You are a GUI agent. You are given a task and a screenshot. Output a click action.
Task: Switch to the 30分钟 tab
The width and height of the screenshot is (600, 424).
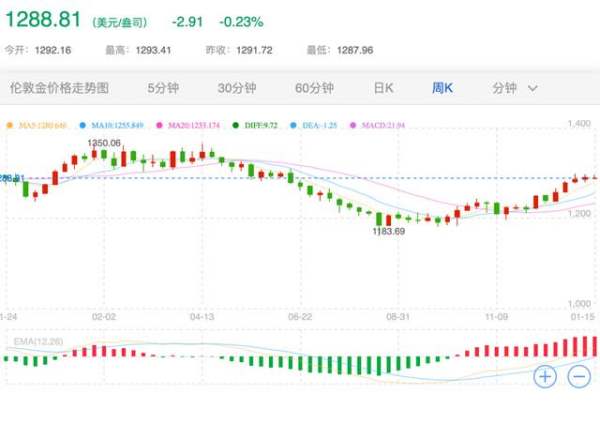click(x=237, y=88)
